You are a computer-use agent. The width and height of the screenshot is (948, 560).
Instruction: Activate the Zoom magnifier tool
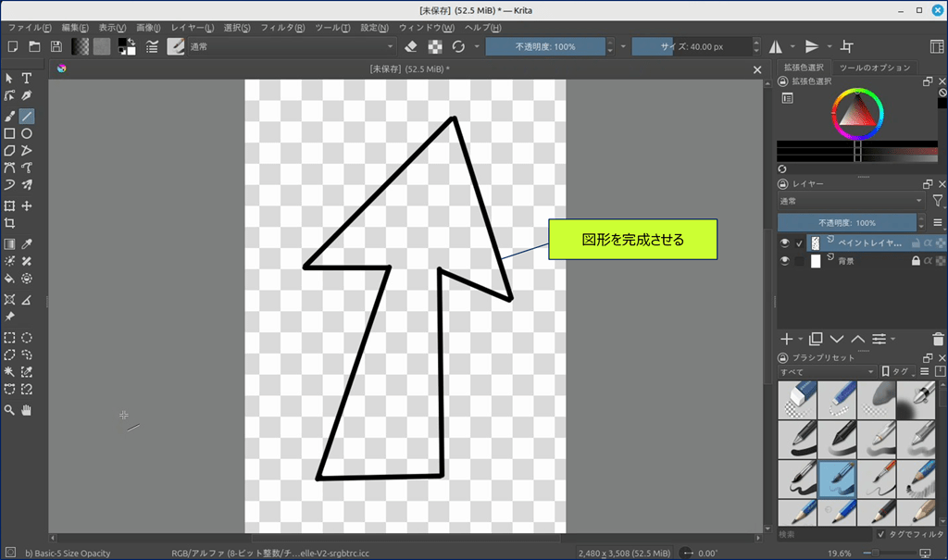point(9,409)
